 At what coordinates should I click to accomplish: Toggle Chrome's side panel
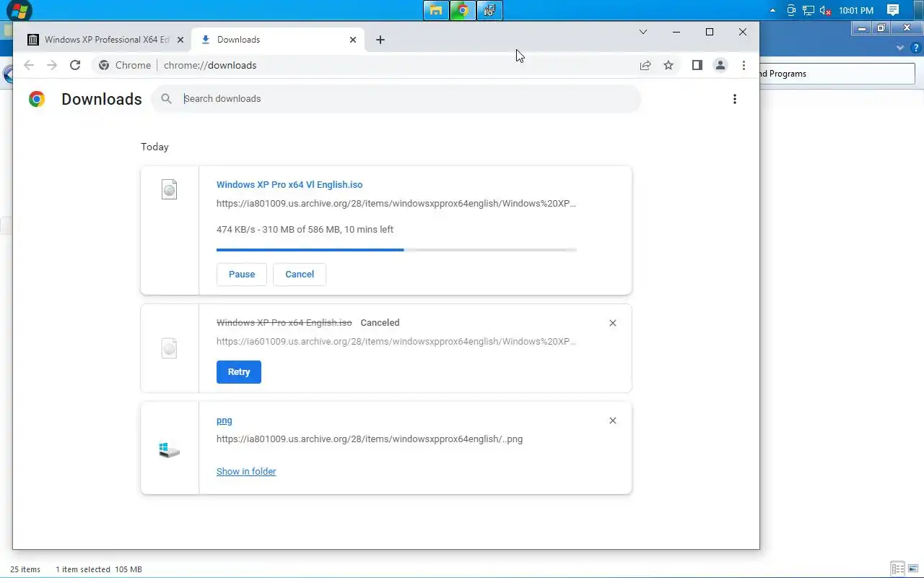click(x=697, y=65)
